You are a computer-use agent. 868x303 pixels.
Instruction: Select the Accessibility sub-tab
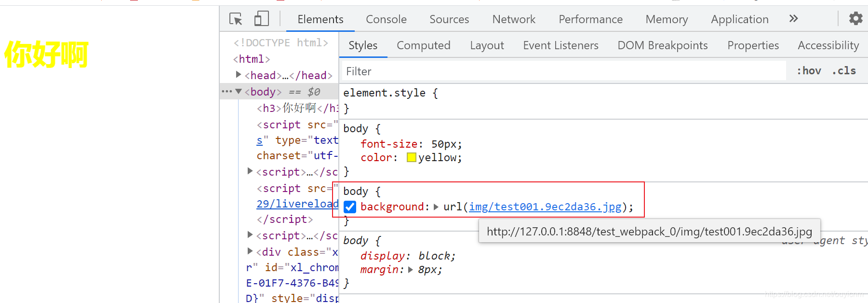coord(828,45)
